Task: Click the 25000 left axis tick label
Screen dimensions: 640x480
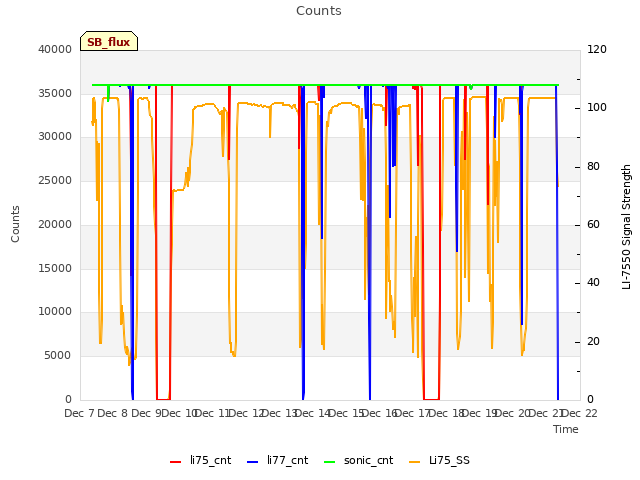Action: (55, 180)
